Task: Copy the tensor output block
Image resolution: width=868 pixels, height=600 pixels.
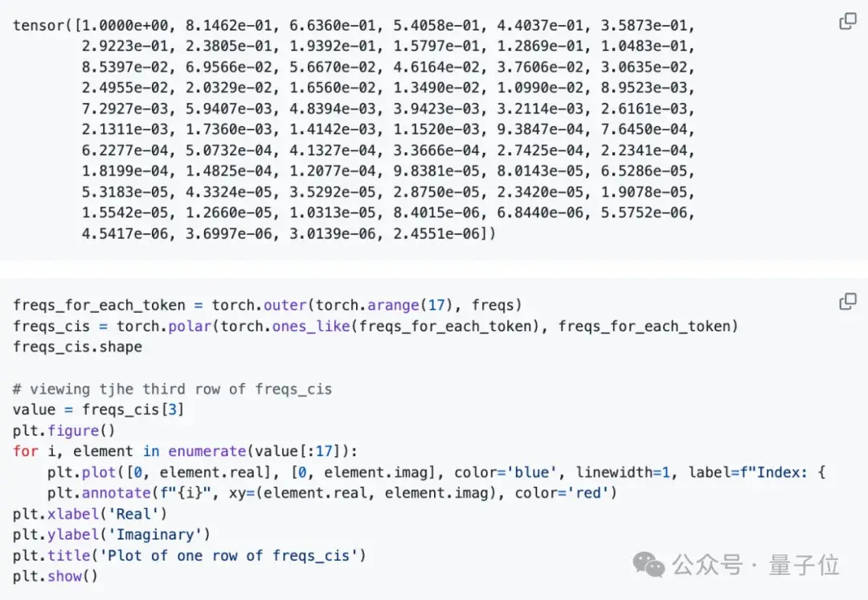Action: coord(848,21)
